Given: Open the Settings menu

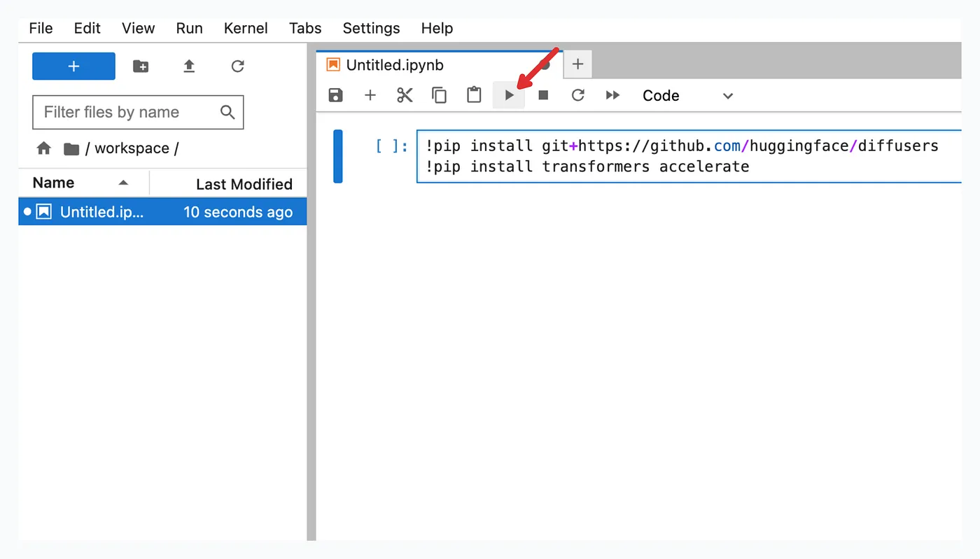Looking at the screenshot, I should click(x=371, y=29).
